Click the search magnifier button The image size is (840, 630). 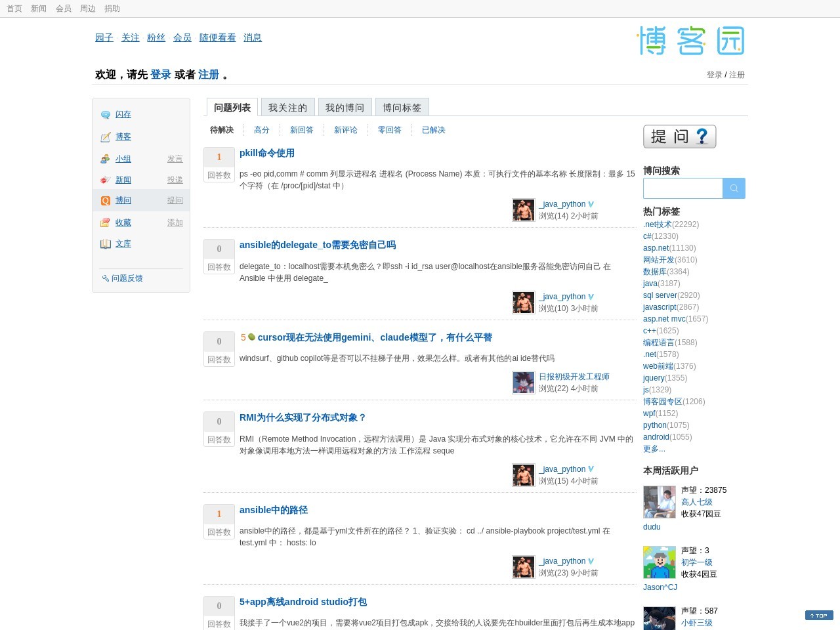click(734, 188)
